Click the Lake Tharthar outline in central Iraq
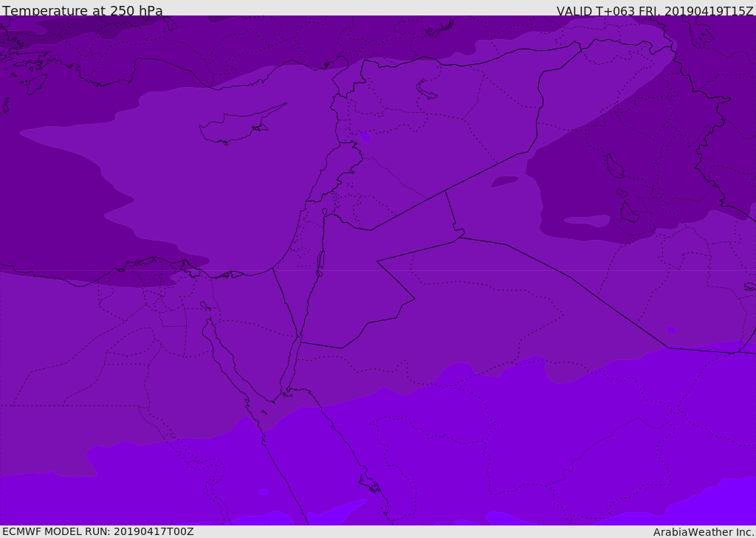This screenshot has height=538, width=756. (x=616, y=166)
